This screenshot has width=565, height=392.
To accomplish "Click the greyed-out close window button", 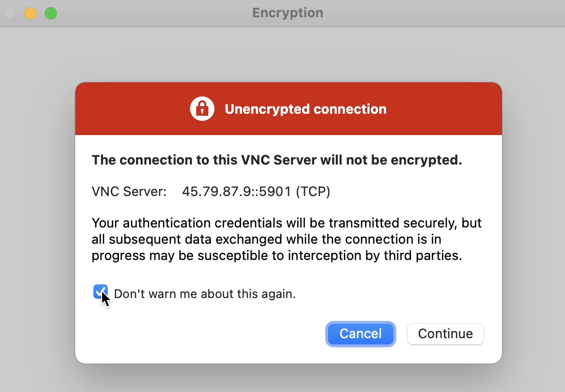I will click(11, 13).
